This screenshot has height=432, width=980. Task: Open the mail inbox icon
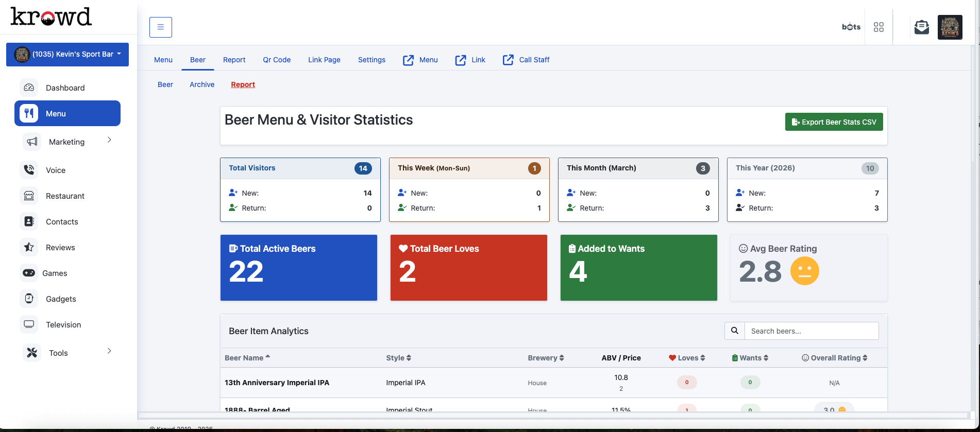point(921,27)
